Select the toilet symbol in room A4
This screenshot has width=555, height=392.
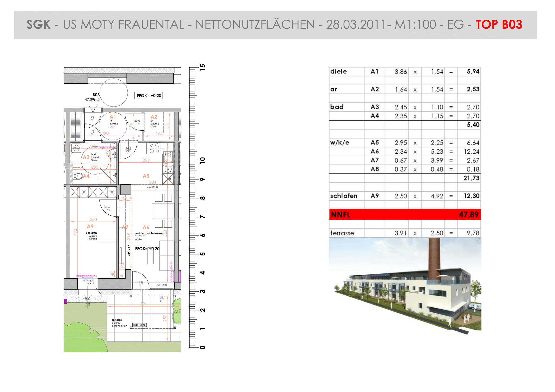point(78,176)
